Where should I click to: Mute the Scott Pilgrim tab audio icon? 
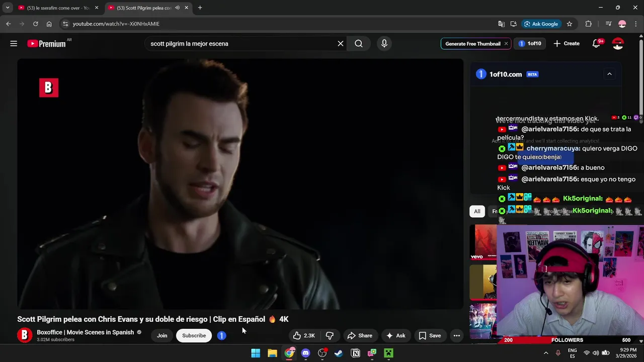(x=178, y=8)
